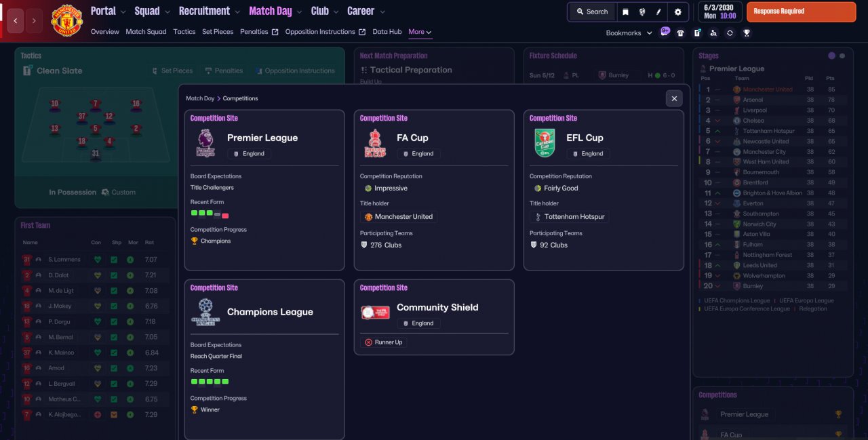The height and width of the screenshot is (440, 868).
Task: Click the trophy shortcut icon under Bookmarks
Action: [x=747, y=33]
